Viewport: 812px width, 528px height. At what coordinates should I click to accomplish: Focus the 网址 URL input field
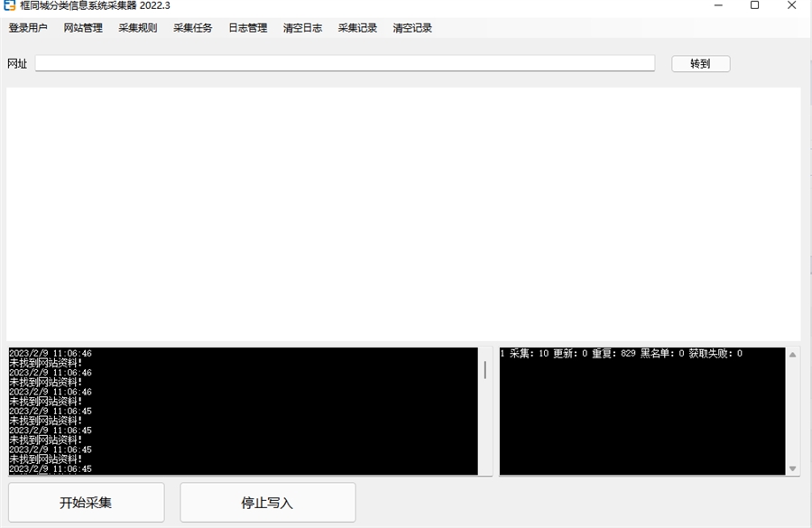[x=345, y=63]
